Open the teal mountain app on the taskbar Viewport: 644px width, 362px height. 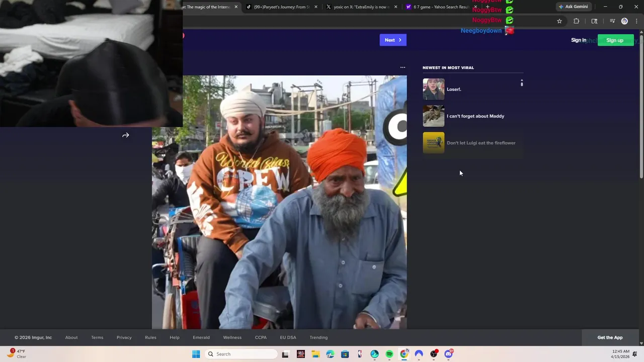click(x=374, y=354)
